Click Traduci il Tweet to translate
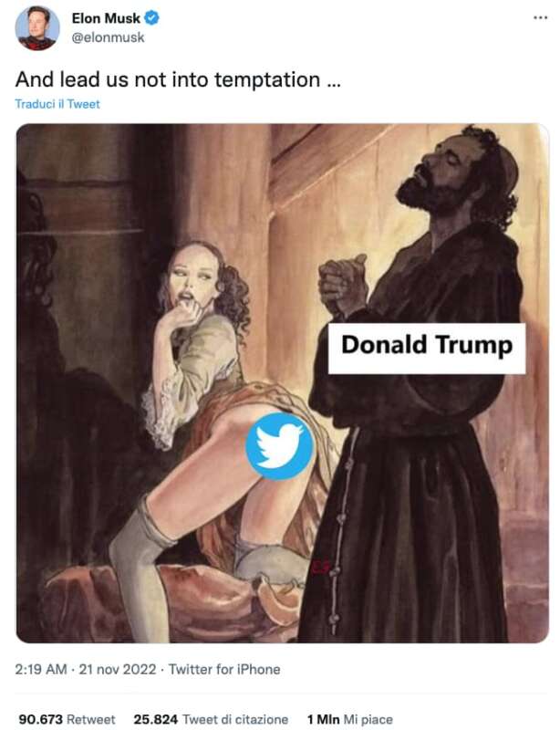 coord(57,104)
